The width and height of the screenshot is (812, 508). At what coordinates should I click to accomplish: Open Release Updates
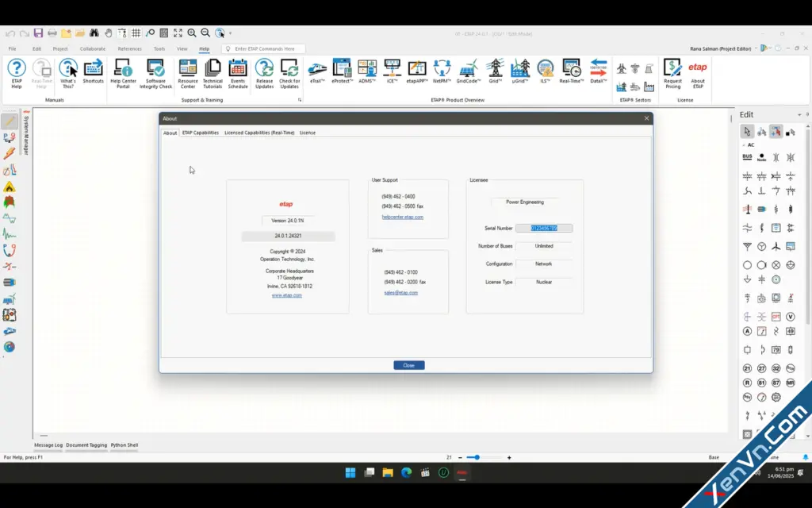tap(264, 74)
